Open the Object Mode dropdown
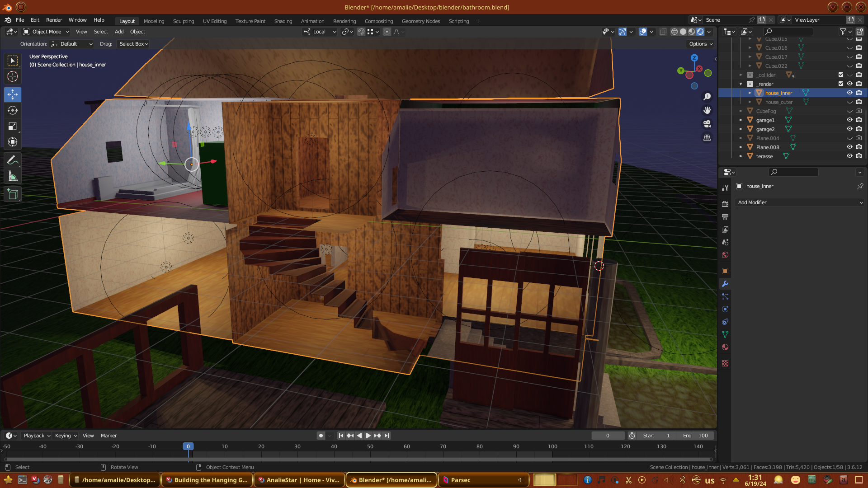Image resolution: width=868 pixels, height=488 pixels. [x=46, y=32]
